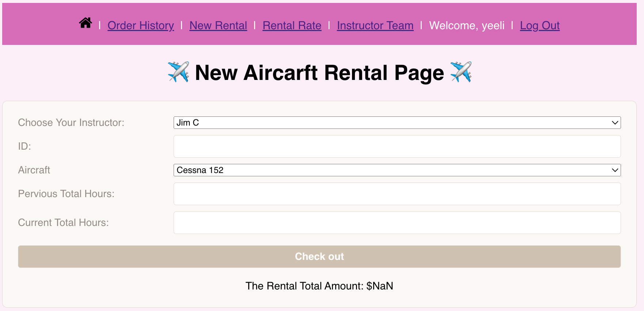Click the airplane emoji right of title
Screen dimensions: 644x311
(x=461, y=72)
